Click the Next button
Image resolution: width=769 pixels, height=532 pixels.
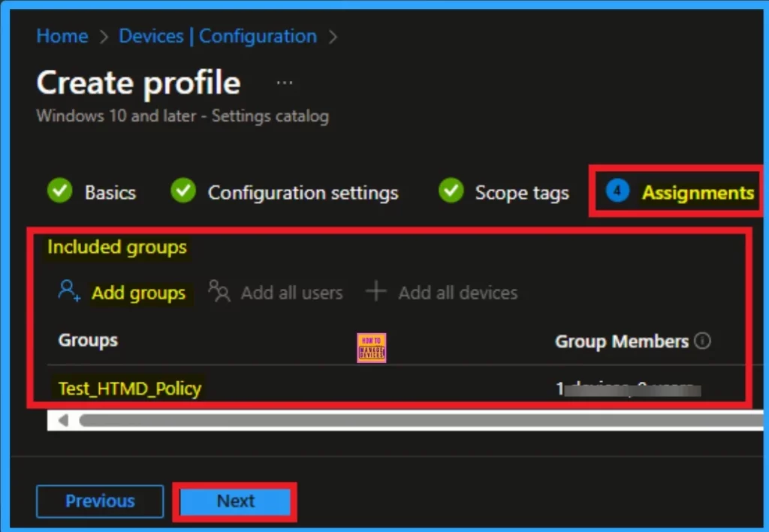[235, 501]
